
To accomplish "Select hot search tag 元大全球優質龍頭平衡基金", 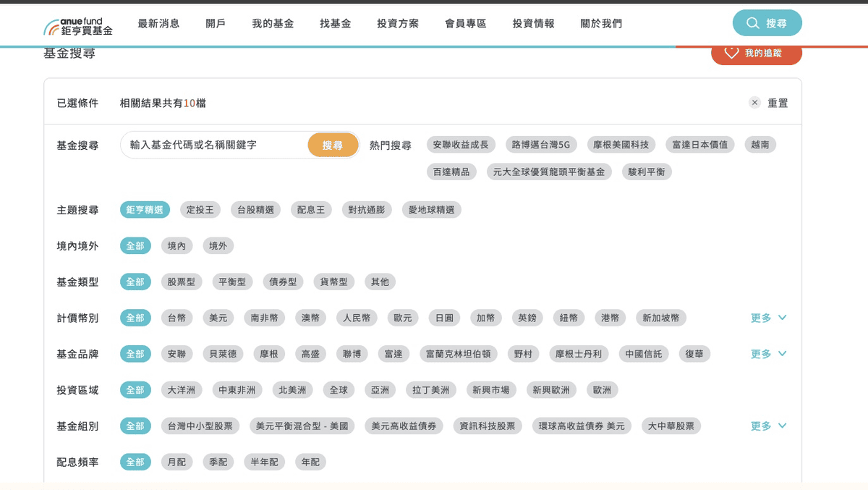I will tap(549, 172).
